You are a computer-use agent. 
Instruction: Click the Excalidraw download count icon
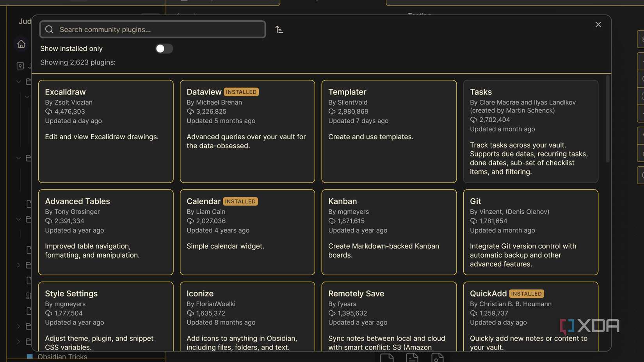48,112
